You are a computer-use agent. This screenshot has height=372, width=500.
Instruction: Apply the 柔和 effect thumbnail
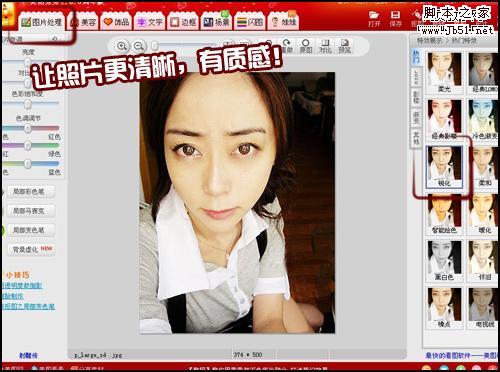(483, 167)
